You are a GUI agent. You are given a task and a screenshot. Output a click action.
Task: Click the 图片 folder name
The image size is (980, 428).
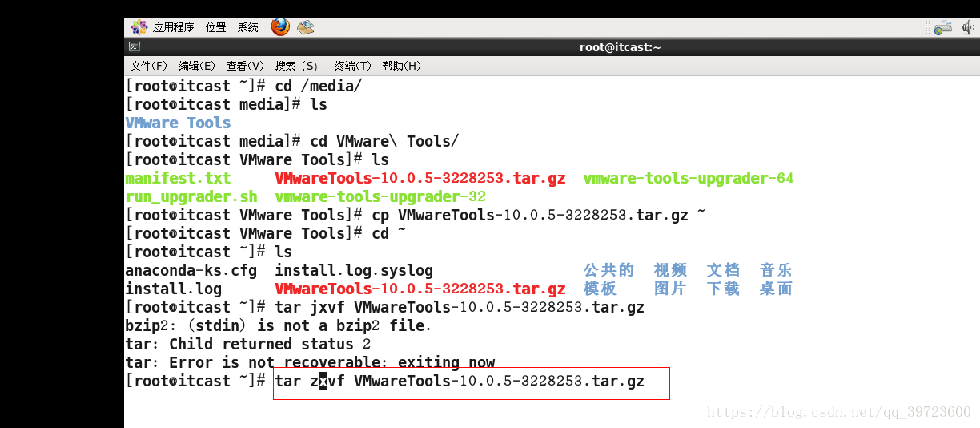click(670, 289)
